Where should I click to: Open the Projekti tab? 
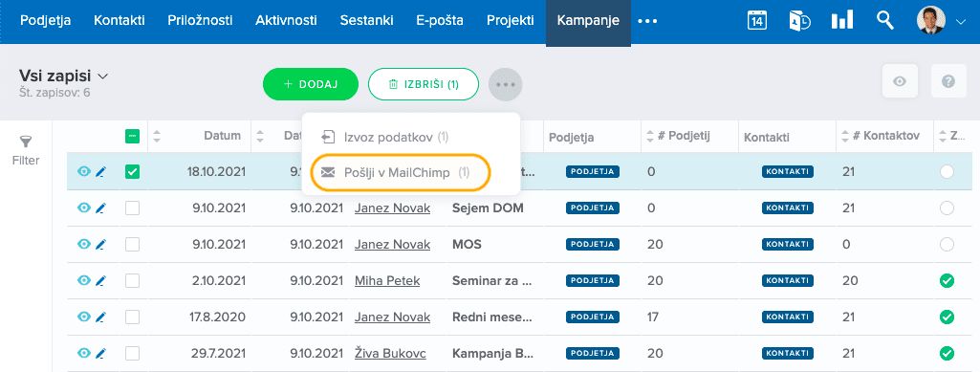click(511, 21)
